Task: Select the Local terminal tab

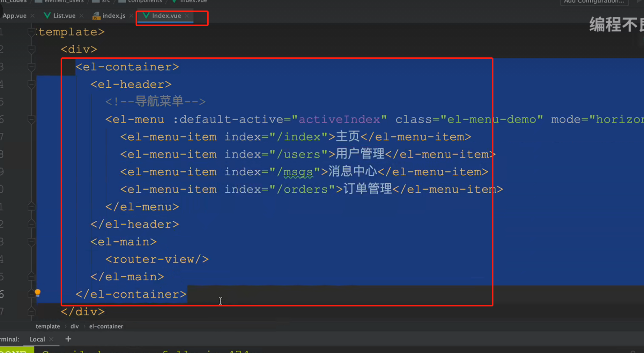Action: pos(37,339)
